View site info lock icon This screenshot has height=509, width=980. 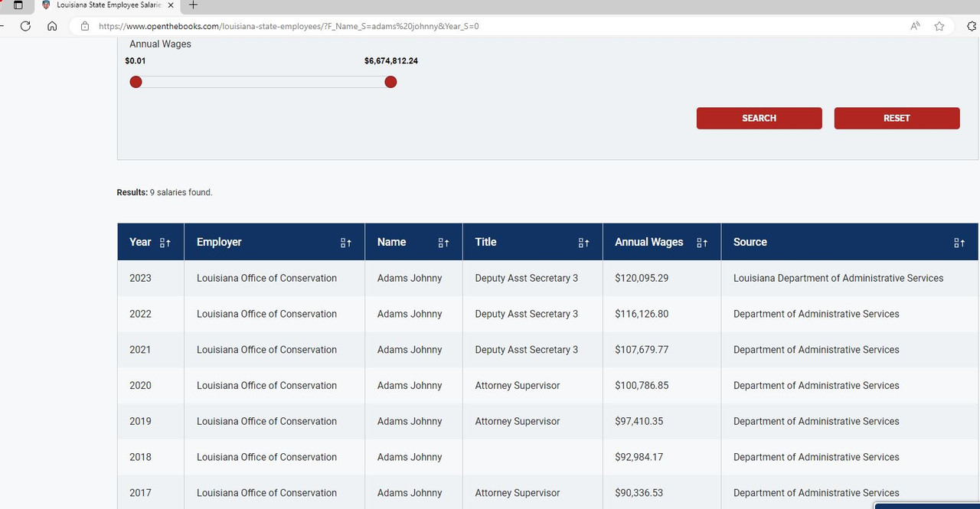pos(85,26)
